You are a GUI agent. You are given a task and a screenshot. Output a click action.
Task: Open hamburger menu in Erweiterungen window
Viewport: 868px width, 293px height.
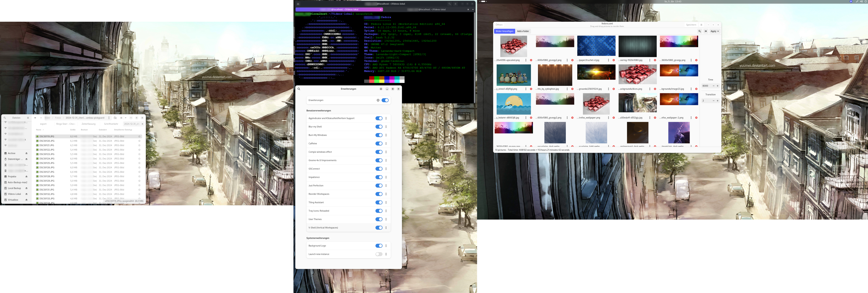(x=381, y=89)
